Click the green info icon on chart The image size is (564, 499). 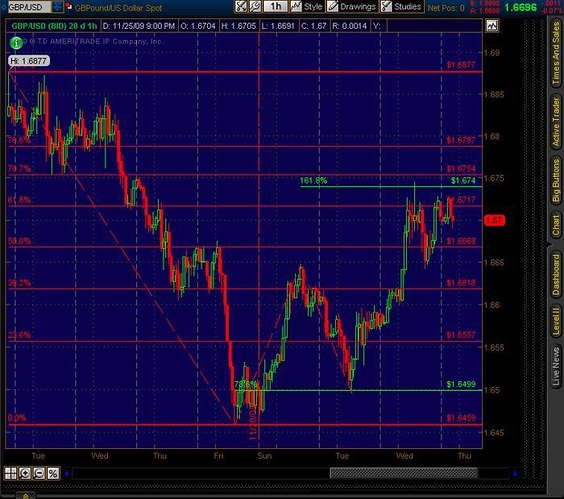pyautogui.click(x=16, y=43)
